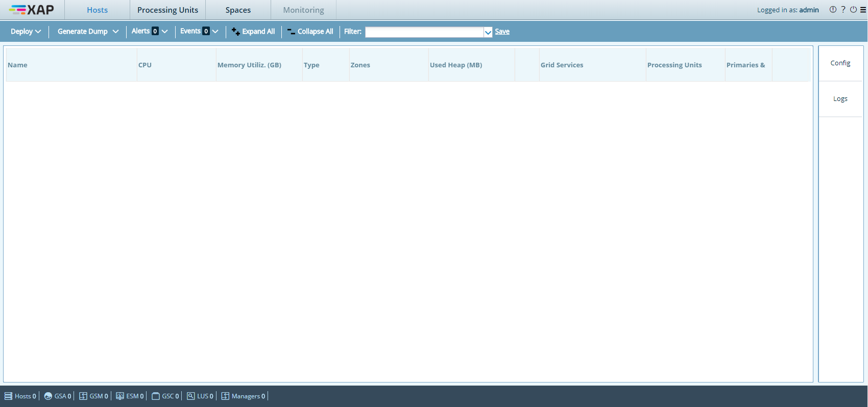Viewport: 868px width, 407px height.
Task: Switch to the Monitoring tab
Action: pos(303,10)
